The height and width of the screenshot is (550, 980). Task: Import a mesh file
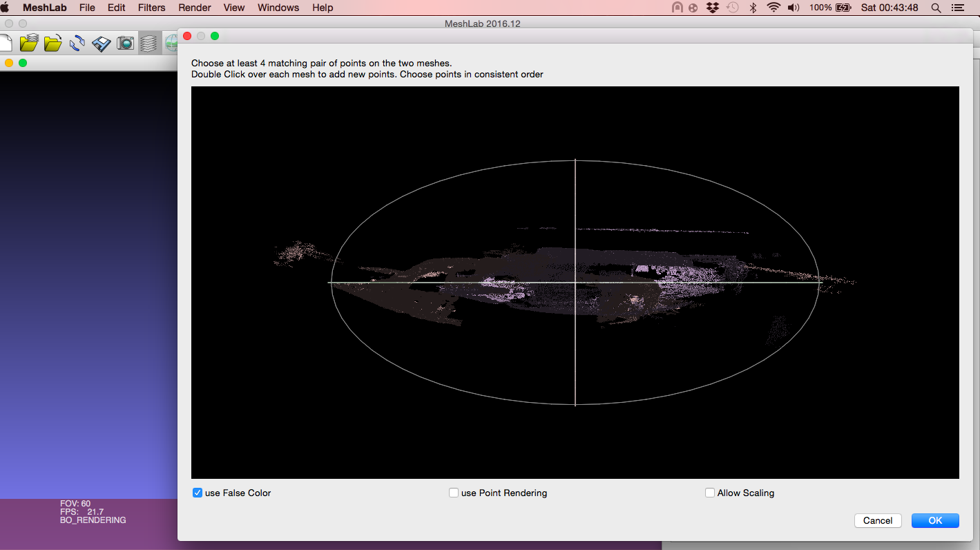tap(53, 42)
